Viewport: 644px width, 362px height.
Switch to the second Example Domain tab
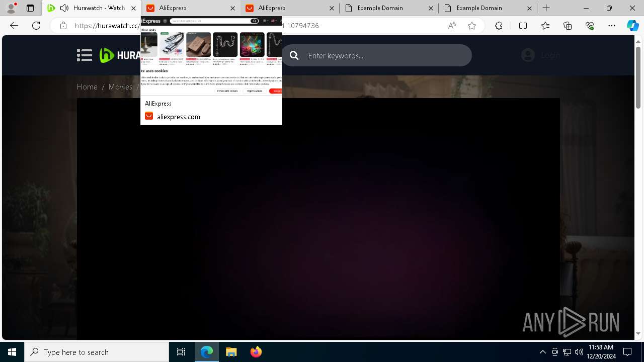pos(488,8)
